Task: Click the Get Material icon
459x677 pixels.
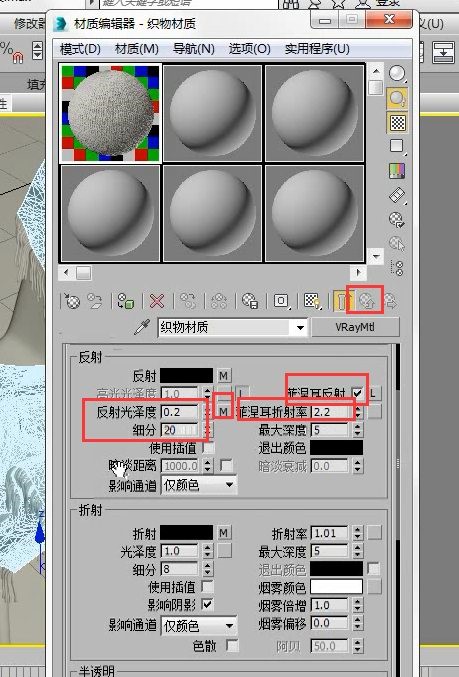Action: [x=72, y=301]
